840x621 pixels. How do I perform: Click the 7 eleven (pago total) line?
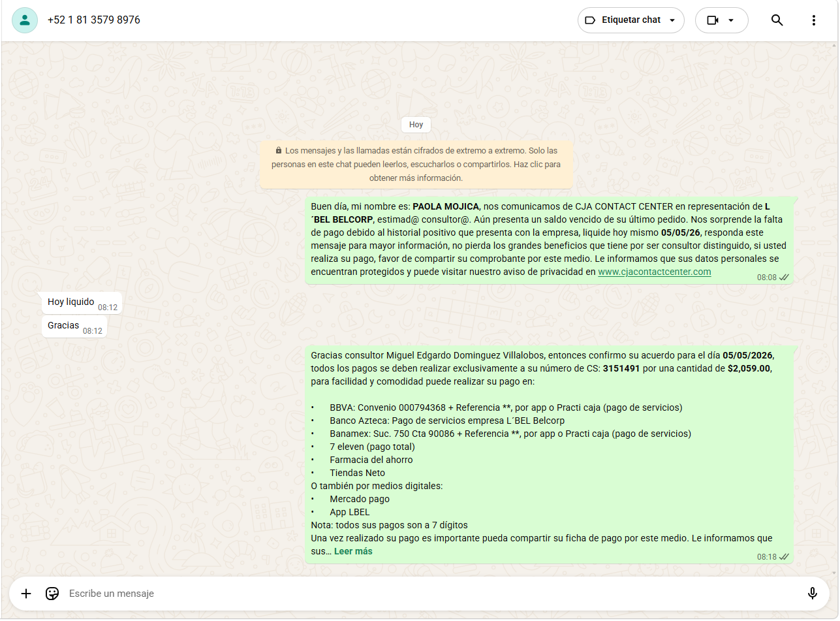(372, 447)
